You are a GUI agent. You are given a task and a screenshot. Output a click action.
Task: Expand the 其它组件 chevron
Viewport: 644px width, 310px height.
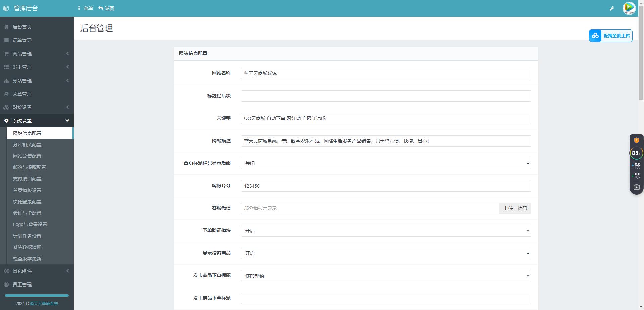(67, 271)
